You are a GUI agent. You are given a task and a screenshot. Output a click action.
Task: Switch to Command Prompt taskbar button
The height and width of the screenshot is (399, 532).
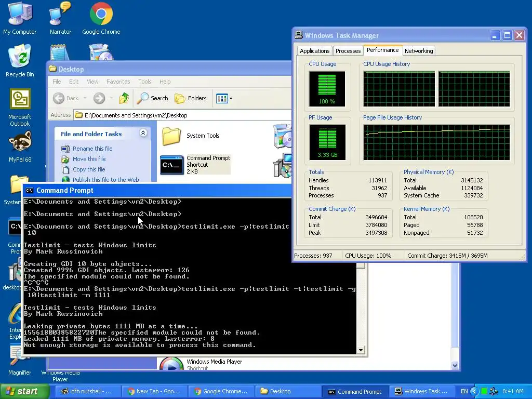(x=355, y=392)
